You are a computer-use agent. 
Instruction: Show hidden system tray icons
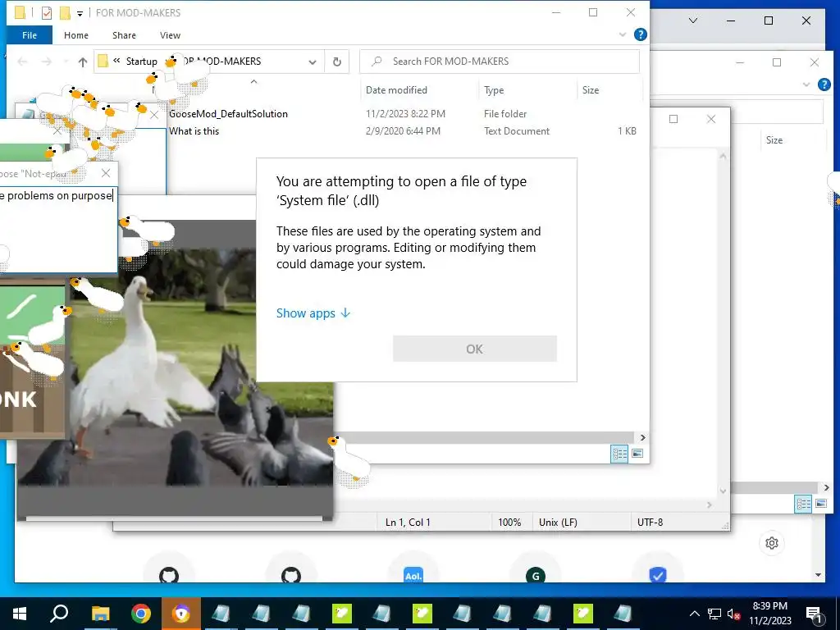click(694, 614)
